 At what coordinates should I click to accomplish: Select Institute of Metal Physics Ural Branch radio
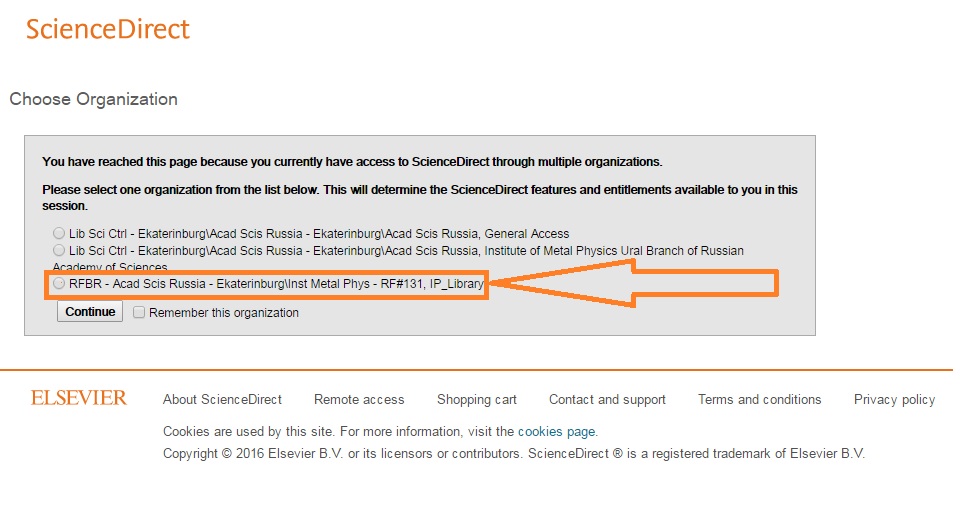[59, 250]
